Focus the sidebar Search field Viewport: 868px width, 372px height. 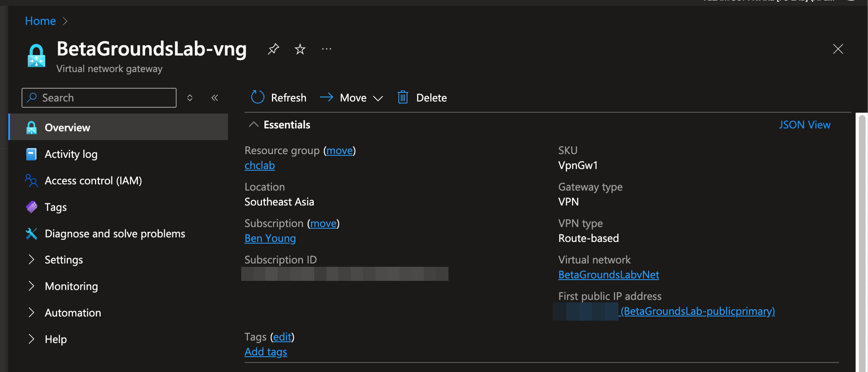point(99,98)
